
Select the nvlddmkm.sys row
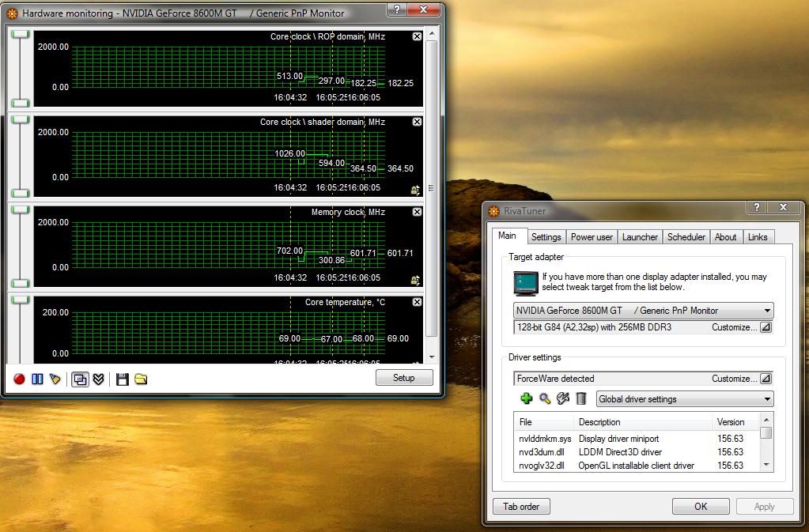click(637, 439)
